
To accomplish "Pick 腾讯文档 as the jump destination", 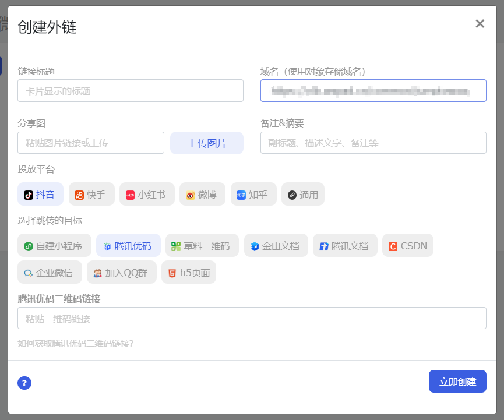I will tap(344, 245).
